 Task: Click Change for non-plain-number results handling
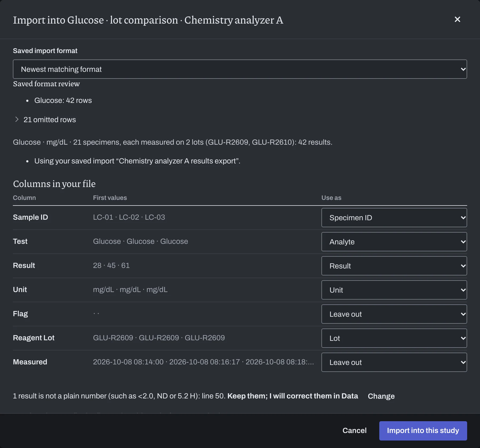click(x=381, y=396)
